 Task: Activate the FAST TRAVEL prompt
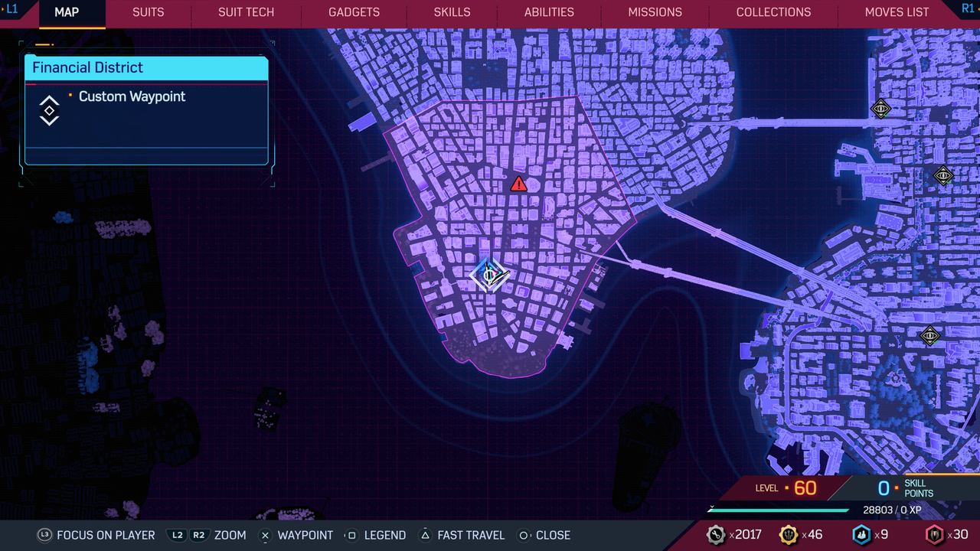(462, 535)
